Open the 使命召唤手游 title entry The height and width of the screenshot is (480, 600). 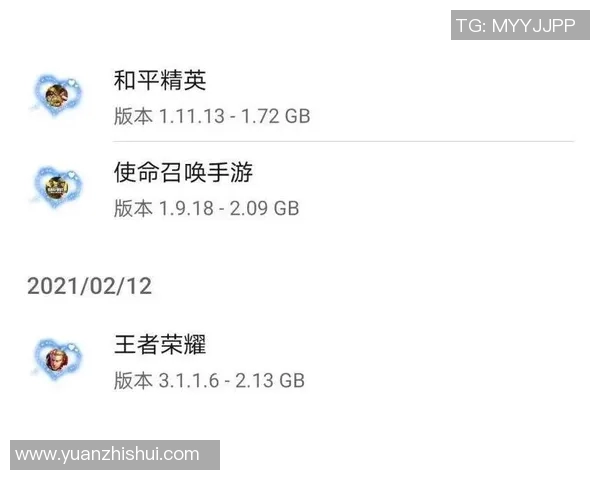tap(183, 172)
